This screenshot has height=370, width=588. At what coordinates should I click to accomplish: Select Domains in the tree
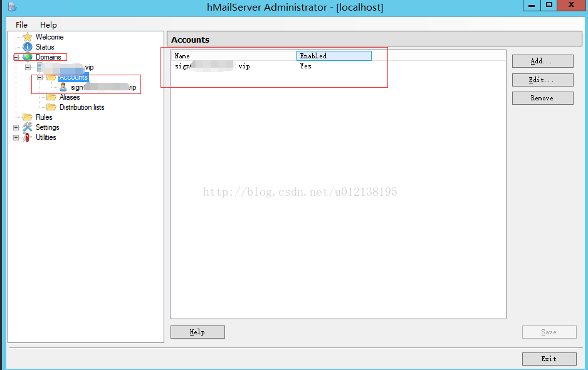pyautogui.click(x=48, y=57)
